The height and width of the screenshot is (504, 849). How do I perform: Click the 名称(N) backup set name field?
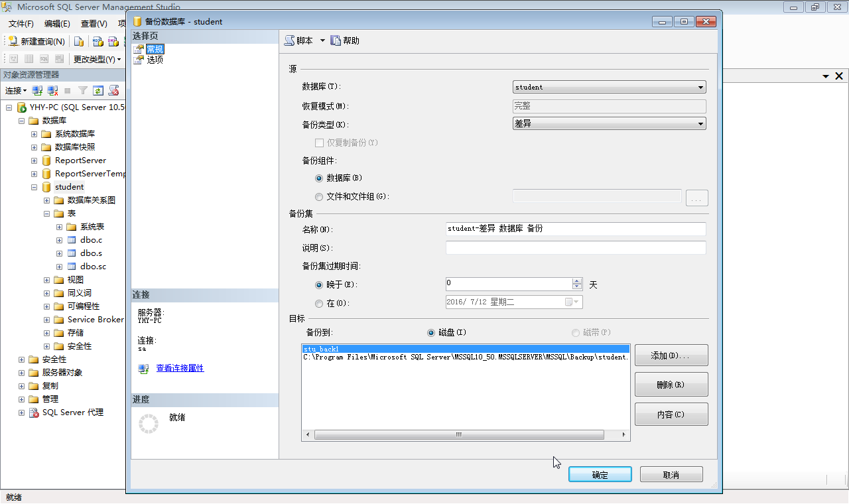(576, 229)
